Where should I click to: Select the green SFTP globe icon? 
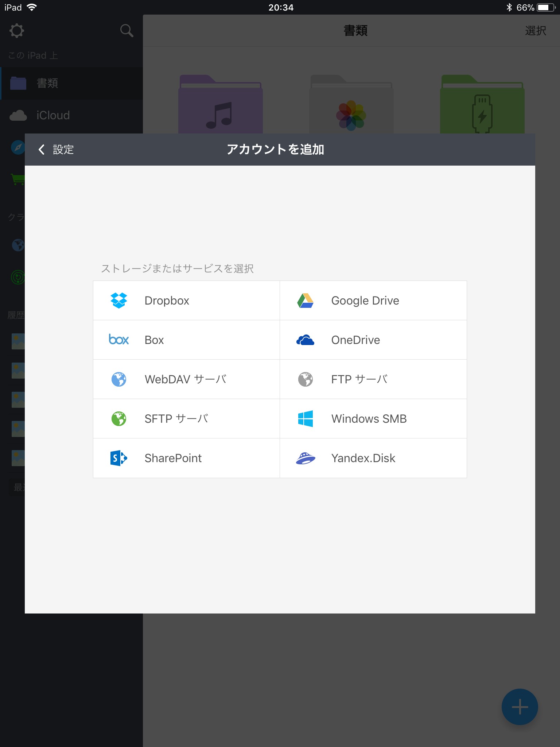click(118, 419)
